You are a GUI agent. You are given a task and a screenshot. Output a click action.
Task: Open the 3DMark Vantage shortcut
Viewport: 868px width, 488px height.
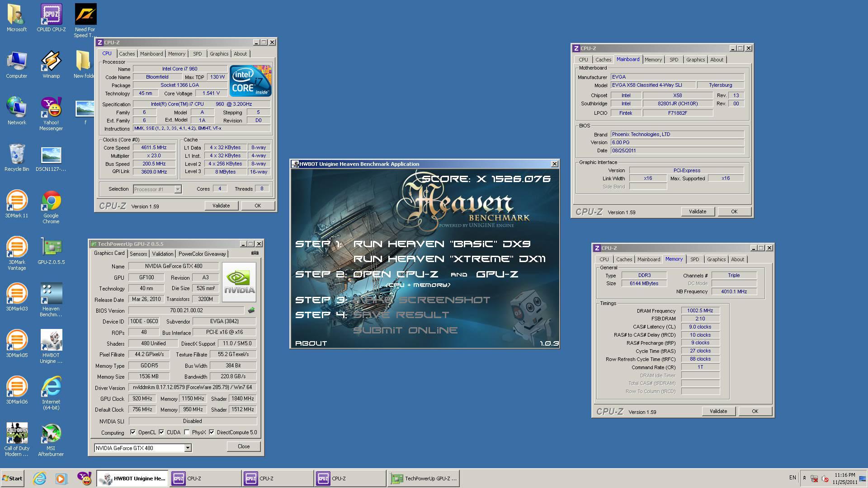click(x=17, y=253)
